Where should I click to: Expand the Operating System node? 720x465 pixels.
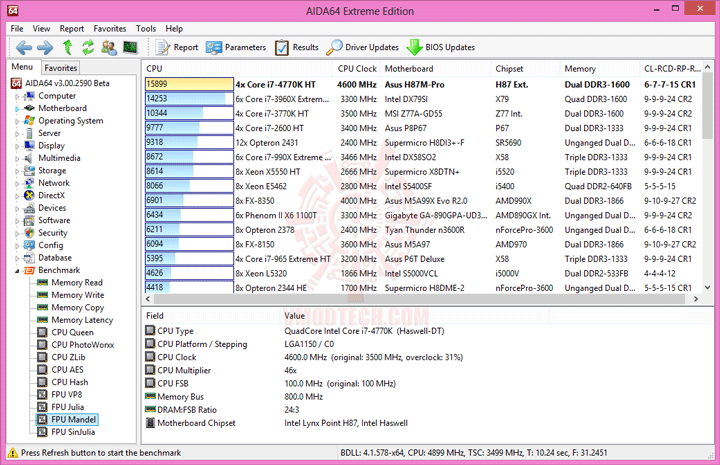[17, 121]
